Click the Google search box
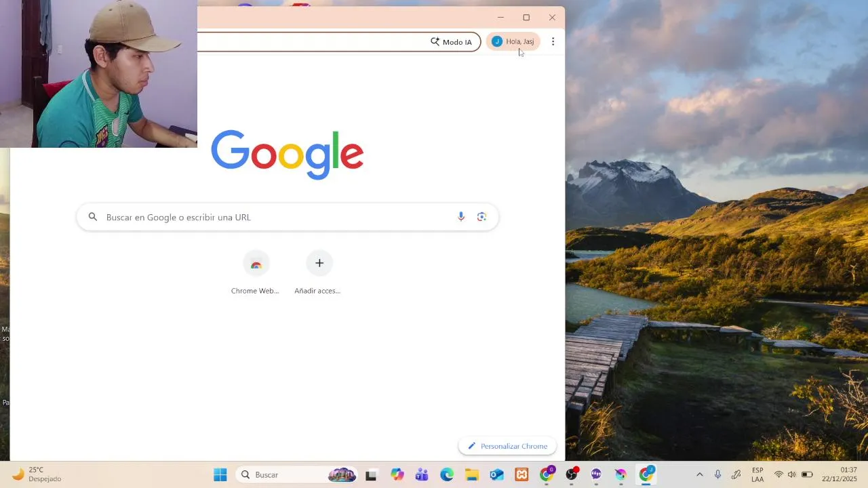868x488 pixels. 288,217
